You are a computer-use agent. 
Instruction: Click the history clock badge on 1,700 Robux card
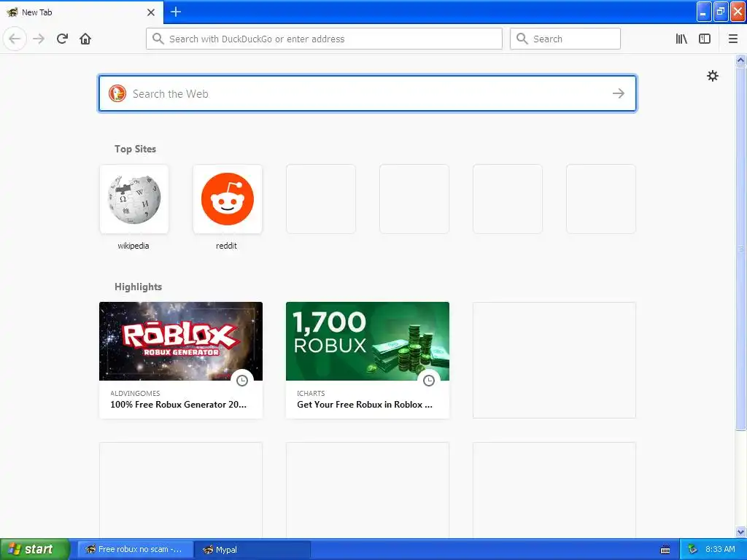pyautogui.click(x=429, y=381)
